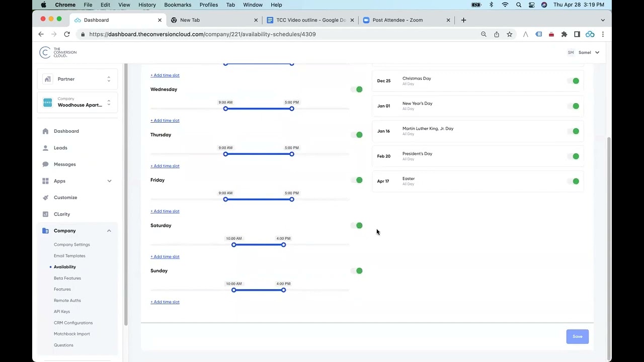The image size is (644, 362).
Task: Bookmark this page with the star icon
Action: (x=510, y=34)
